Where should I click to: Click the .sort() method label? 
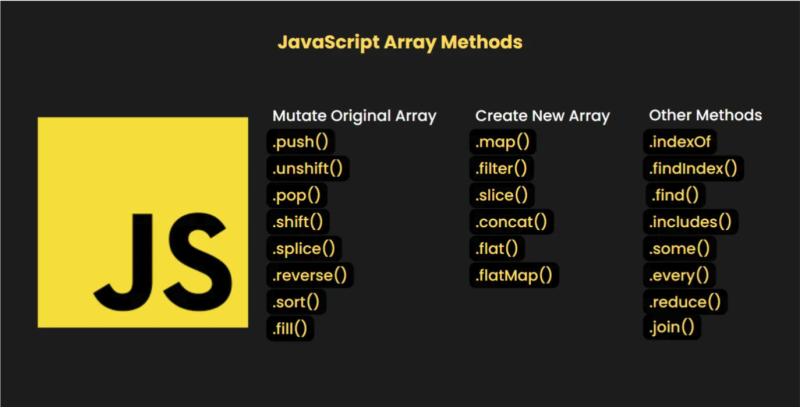coord(297,300)
